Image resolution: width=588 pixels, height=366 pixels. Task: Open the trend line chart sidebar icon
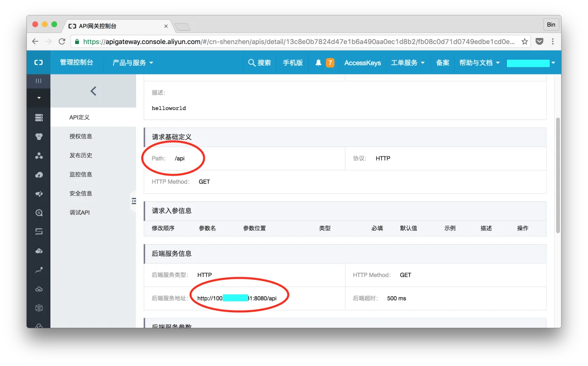click(x=39, y=270)
